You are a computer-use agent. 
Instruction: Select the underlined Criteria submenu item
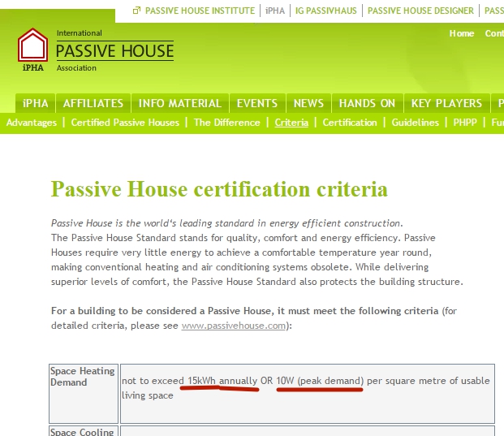point(291,123)
